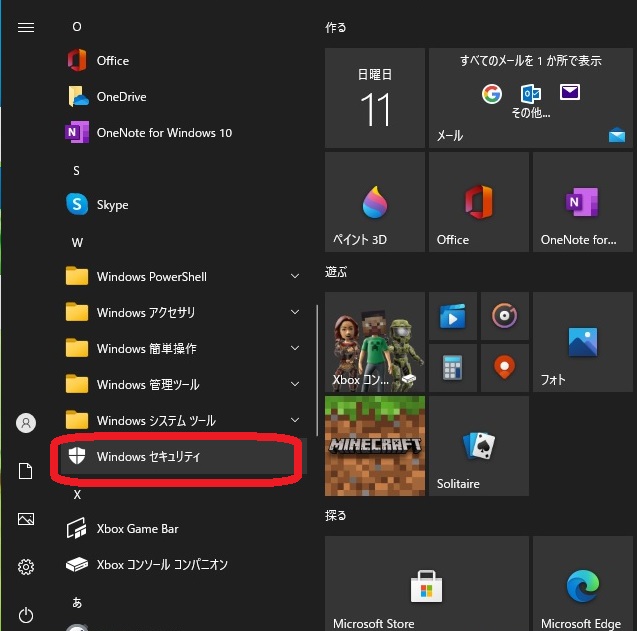Viewport: 637px width, 631px height.
Task: Click the user account icon
Action: click(26, 423)
